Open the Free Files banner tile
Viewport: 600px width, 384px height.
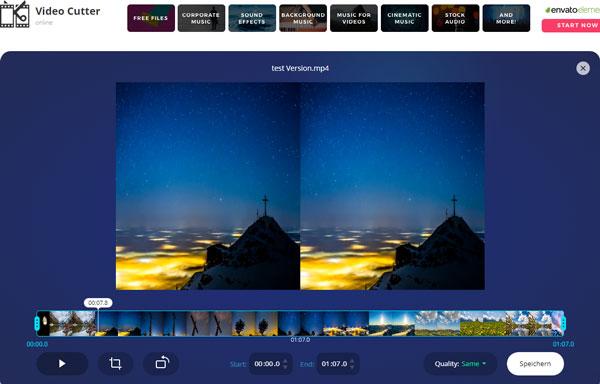tap(151, 18)
